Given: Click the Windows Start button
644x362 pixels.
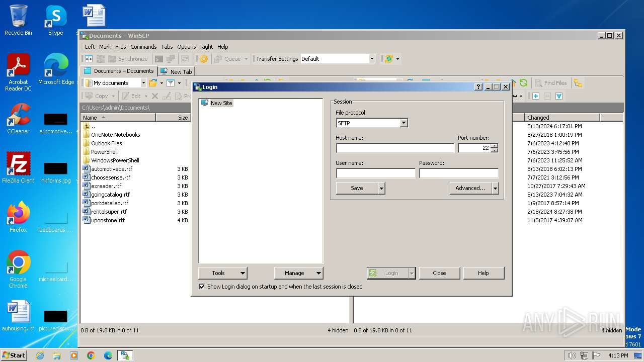Looking at the screenshot, I should [14, 355].
